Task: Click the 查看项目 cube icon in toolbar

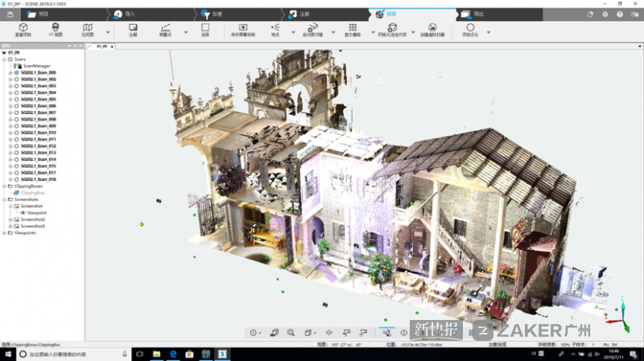Action: click(x=23, y=28)
